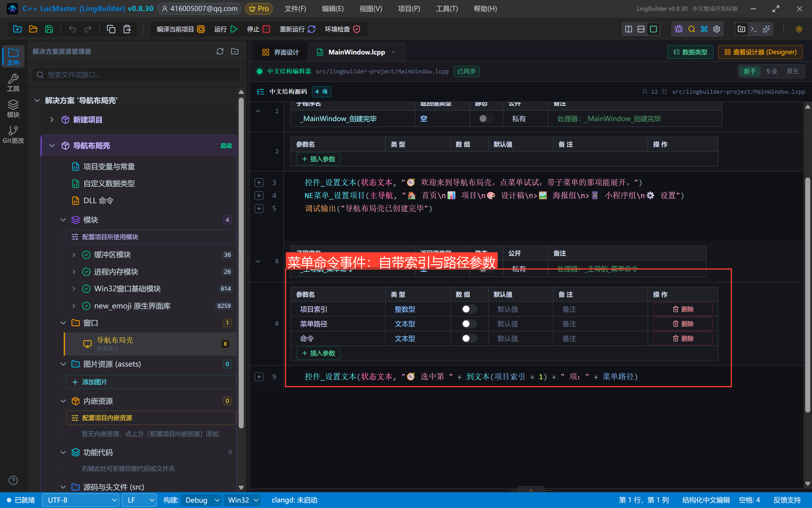Toggle array switch for 命令 parameter

tap(469, 338)
